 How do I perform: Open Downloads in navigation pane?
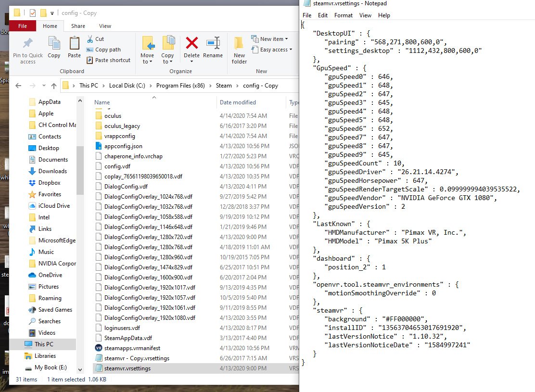pos(52,171)
